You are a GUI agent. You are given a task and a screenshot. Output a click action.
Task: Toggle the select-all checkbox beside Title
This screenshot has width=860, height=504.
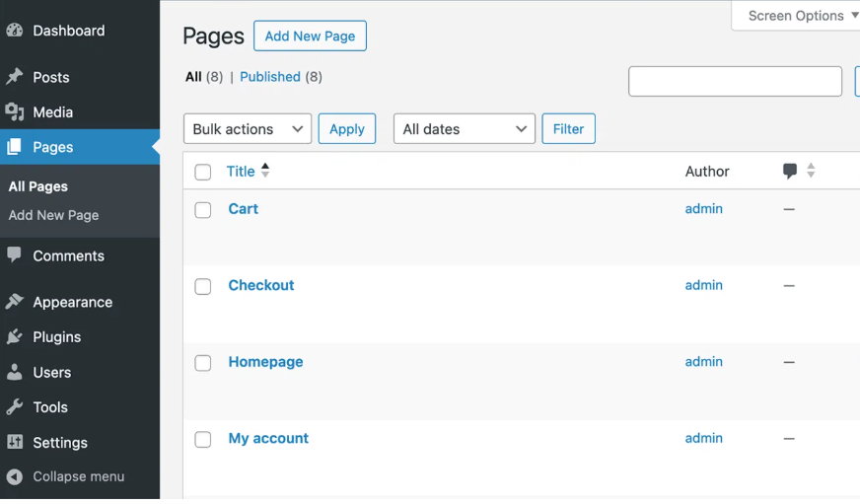coord(203,173)
